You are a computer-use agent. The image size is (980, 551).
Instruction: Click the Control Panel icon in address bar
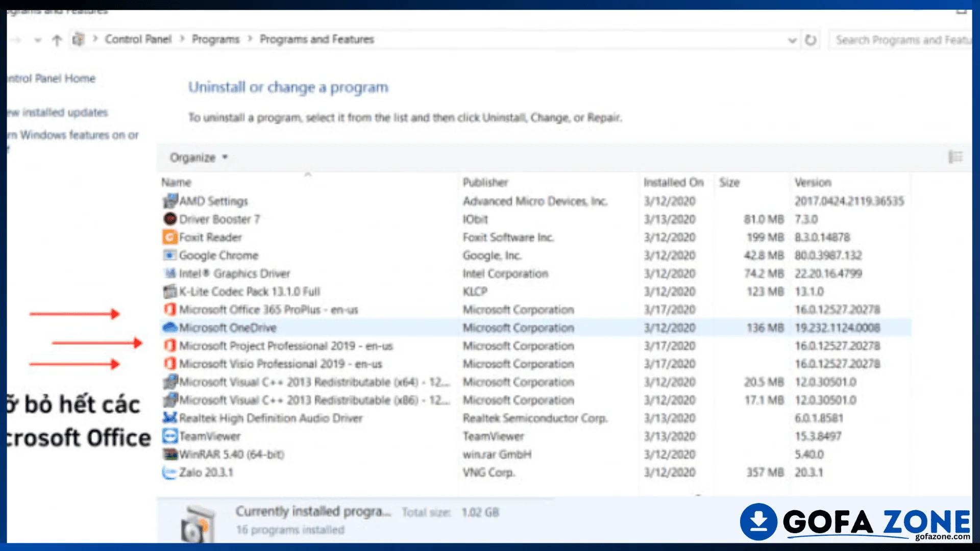pyautogui.click(x=78, y=39)
